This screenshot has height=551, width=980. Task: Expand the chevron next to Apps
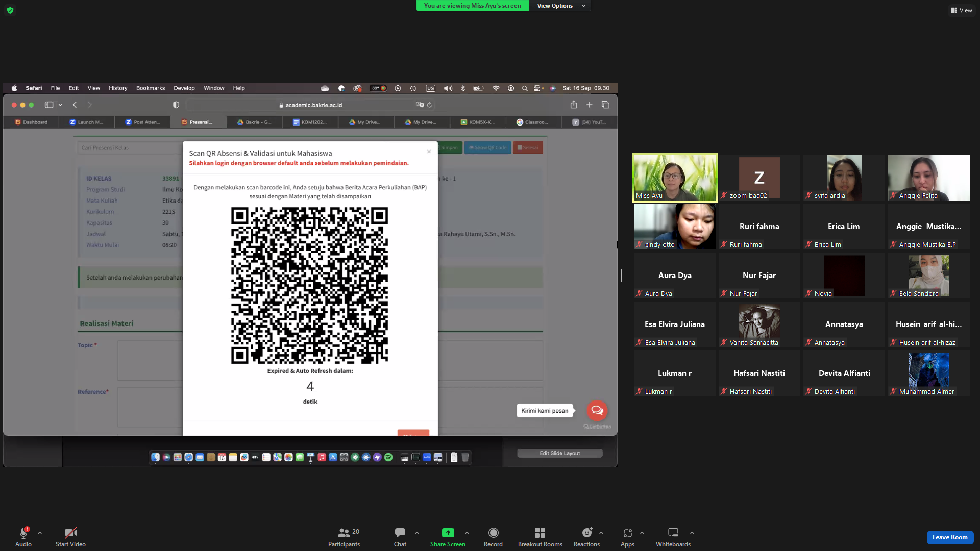(642, 533)
